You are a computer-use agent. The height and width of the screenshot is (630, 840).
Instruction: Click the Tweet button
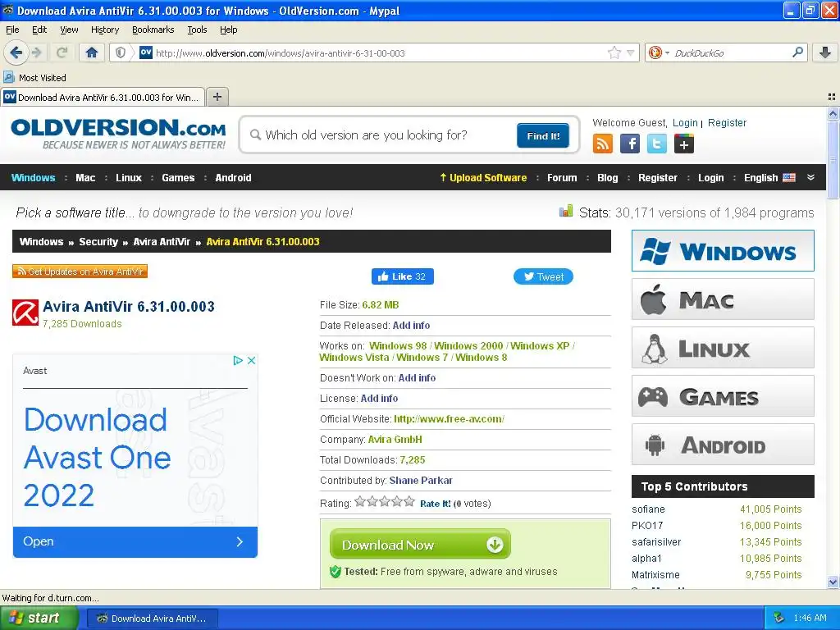pos(543,276)
